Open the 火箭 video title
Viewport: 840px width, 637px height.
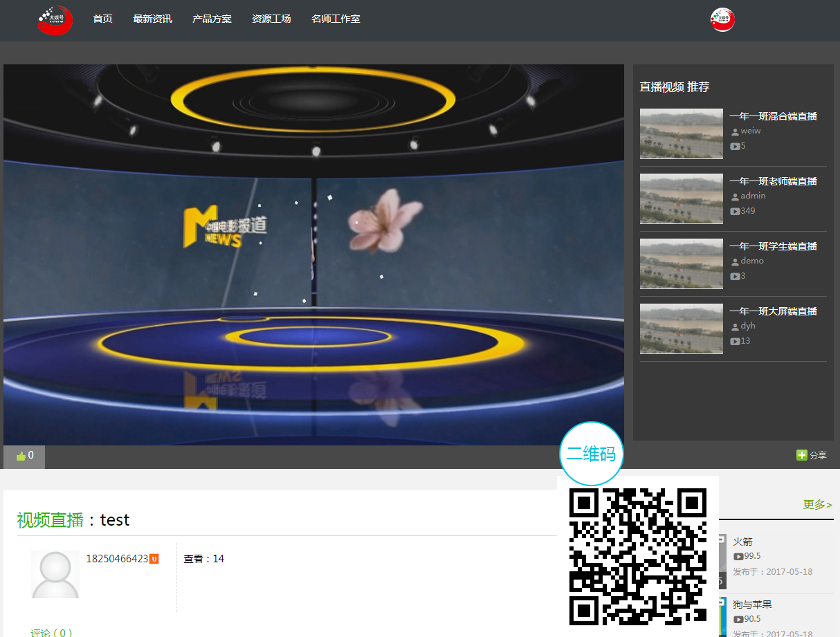coord(743,542)
